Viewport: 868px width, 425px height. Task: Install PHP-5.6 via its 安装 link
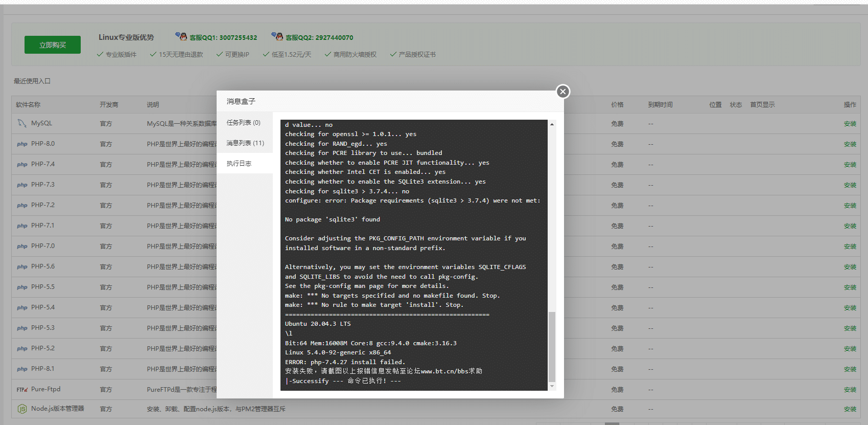coord(850,267)
